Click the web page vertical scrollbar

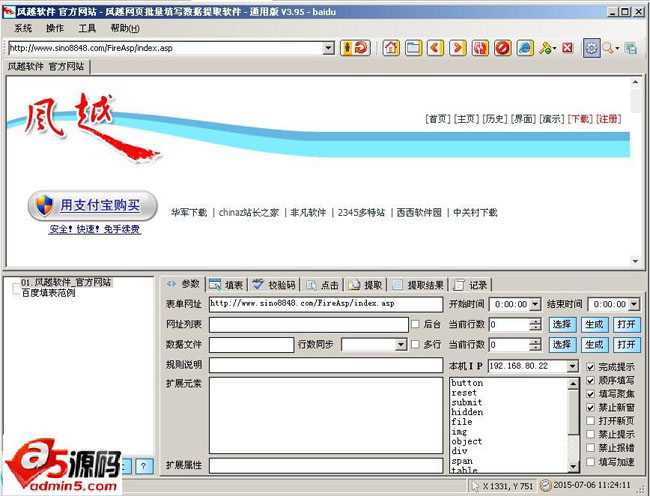pyautogui.click(x=635, y=172)
